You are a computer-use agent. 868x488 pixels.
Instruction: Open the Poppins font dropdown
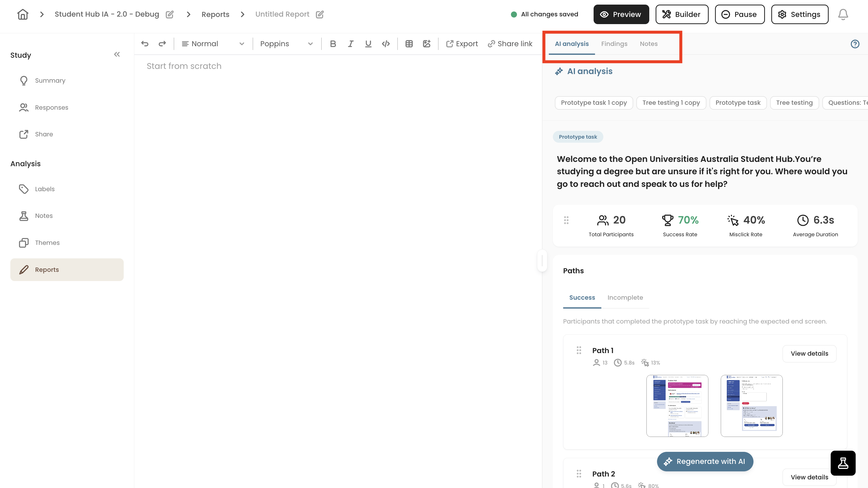[286, 44]
